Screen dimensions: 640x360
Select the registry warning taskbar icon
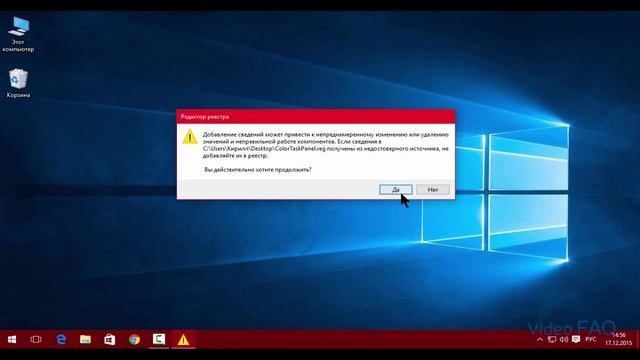click(x=183, y=340)
